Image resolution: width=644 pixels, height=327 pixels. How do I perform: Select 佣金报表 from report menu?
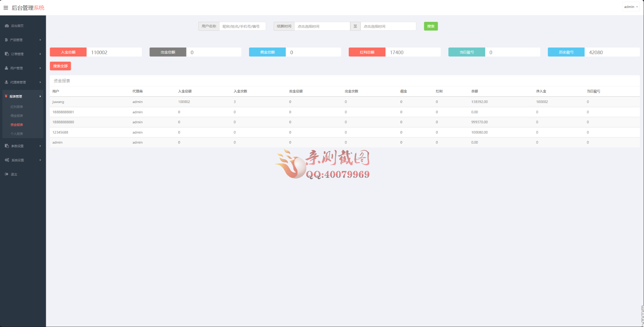click(x=17, y=116)
